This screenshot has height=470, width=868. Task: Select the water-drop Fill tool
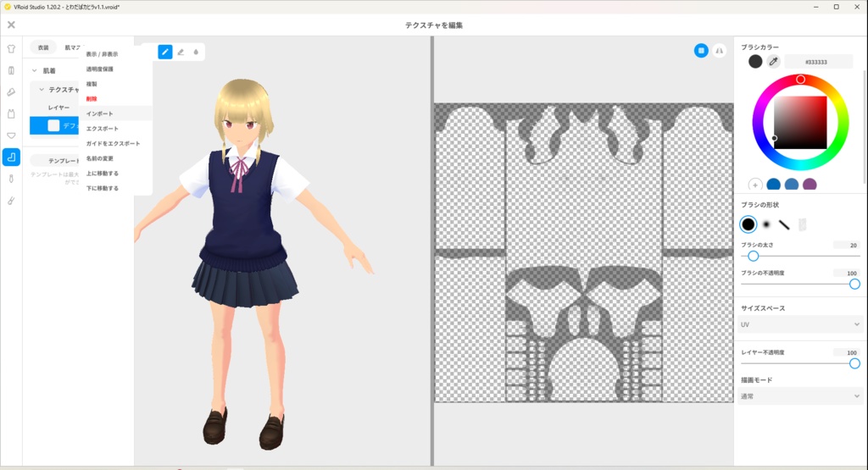tap(196, 52)
